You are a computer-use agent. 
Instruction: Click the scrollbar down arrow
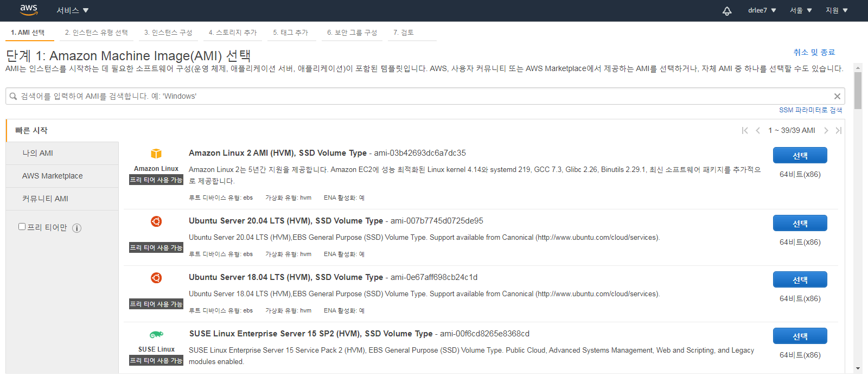(858, 369)
